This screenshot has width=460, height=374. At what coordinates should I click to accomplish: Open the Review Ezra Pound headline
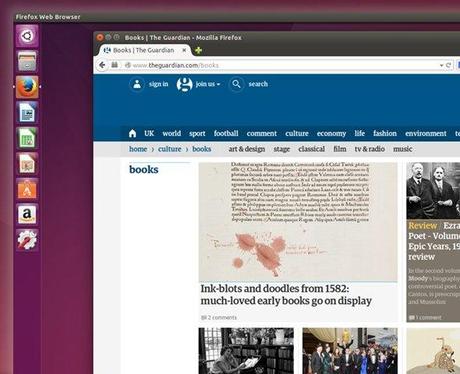pyautogui.click(x=434, y=241)
